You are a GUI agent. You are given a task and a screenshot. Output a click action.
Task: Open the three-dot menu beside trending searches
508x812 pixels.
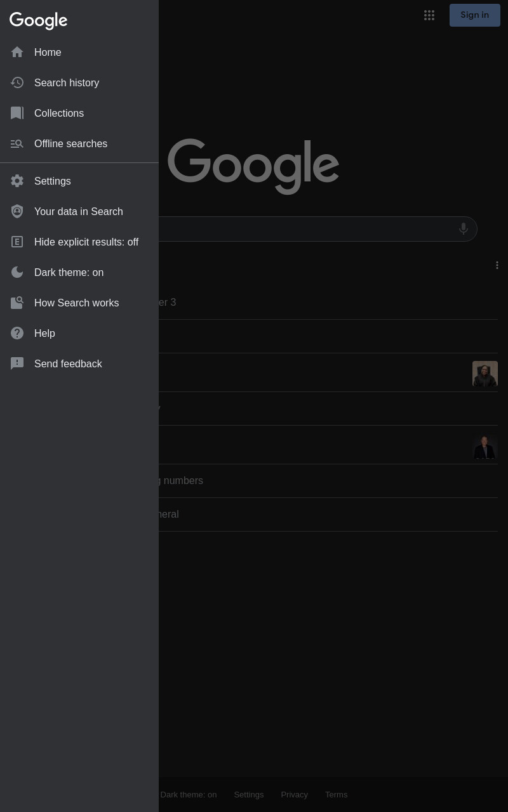pos(497,265)
